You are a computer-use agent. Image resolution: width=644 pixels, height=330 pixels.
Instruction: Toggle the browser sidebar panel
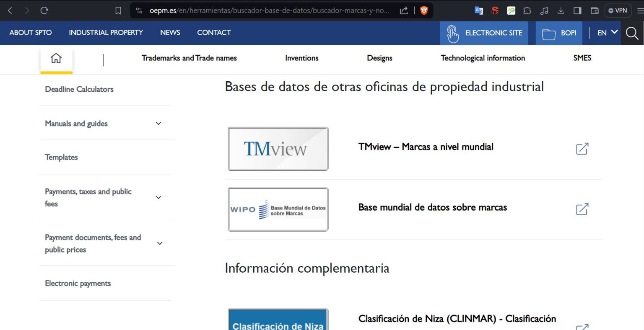[x=577, y=10]
